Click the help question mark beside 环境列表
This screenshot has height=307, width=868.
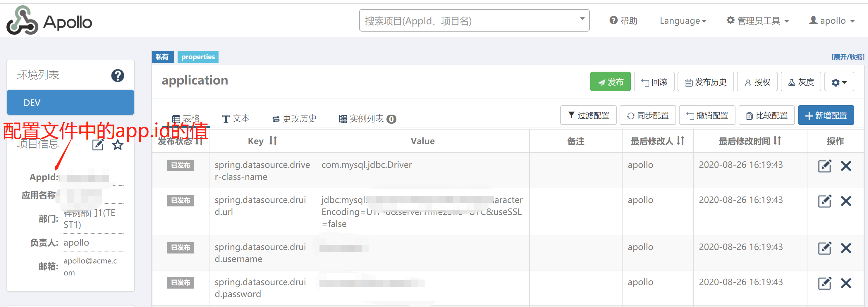pyautogui.click(x=118, y=76)
